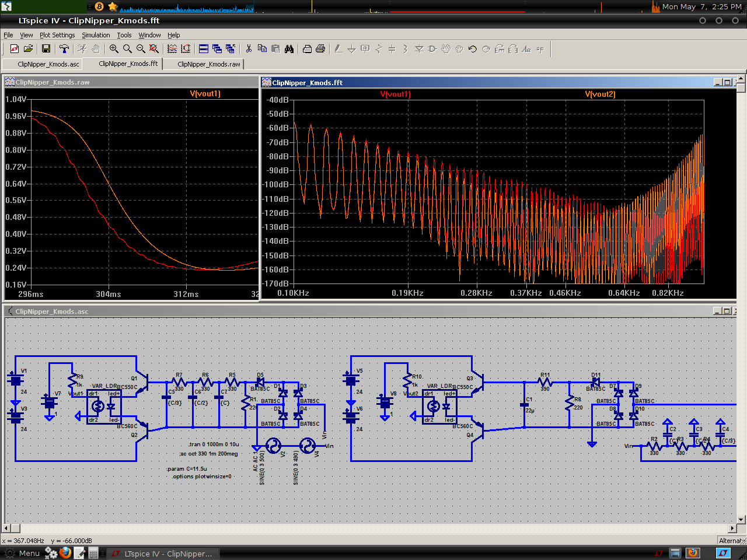Open the Control Panel hammer icon
The height and width of the screenshot is (560, 747).
64,49
